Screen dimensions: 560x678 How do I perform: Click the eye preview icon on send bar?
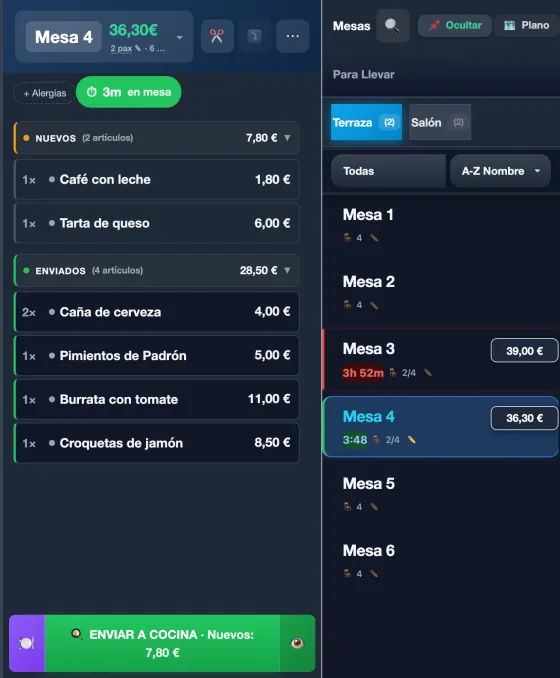click(297, 643)
